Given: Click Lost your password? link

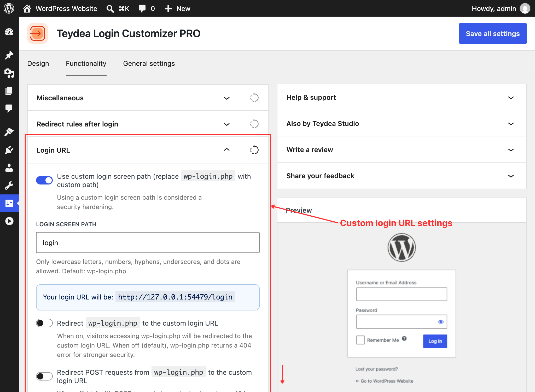Looking at the screenshot, I should 376,369.
